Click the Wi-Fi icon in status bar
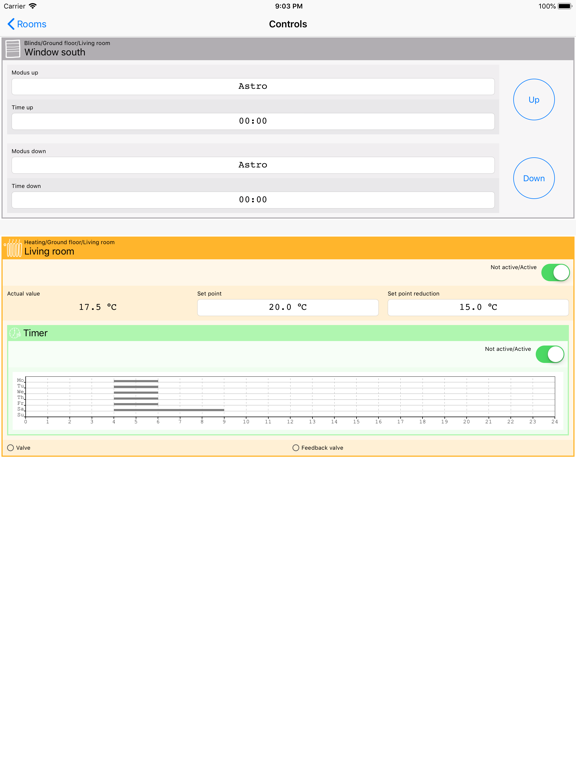Image resolution: width=576 pixels, height=768 pixels. tap(32, 6)
